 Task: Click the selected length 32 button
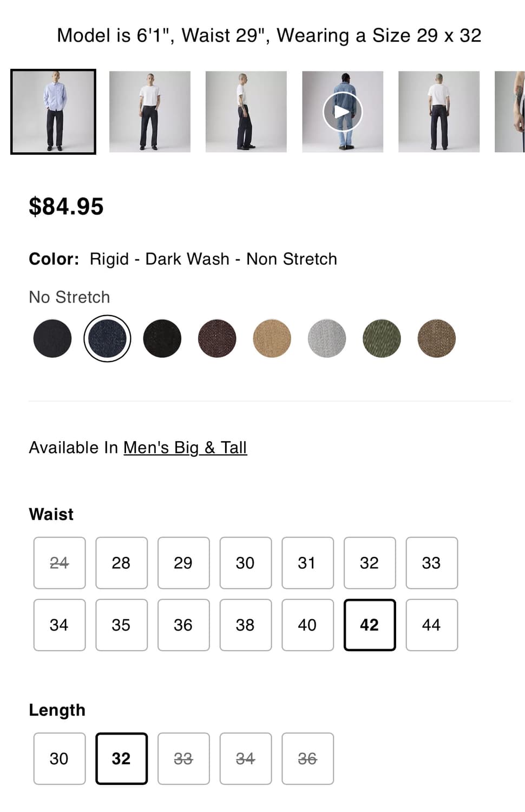point(121,758)
